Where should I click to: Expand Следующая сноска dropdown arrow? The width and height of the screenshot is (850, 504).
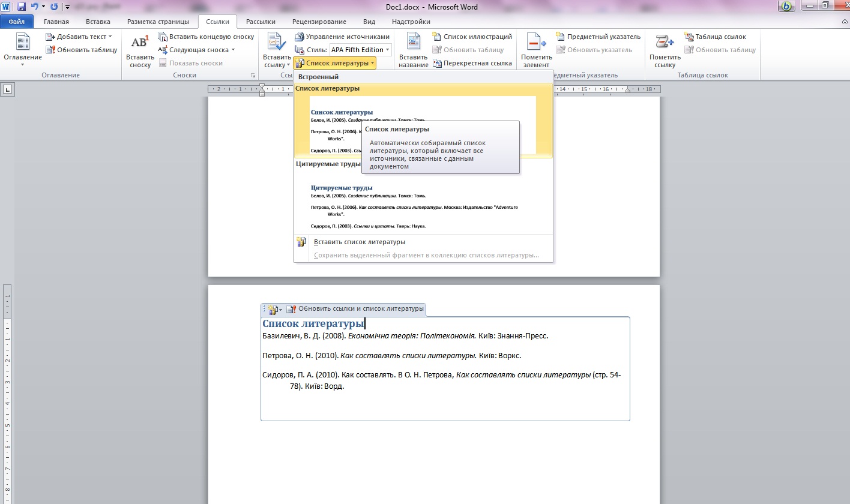tap(233, 50)
